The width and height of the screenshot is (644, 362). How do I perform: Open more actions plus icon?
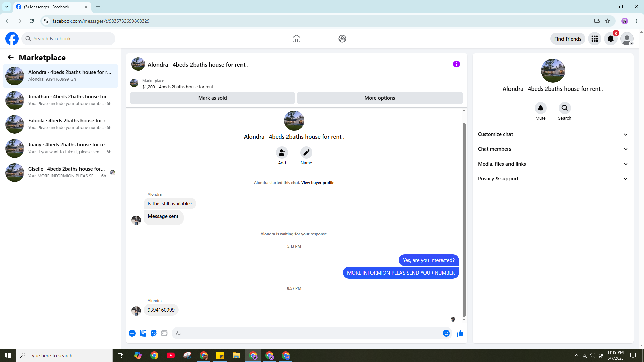pos(132,333)
